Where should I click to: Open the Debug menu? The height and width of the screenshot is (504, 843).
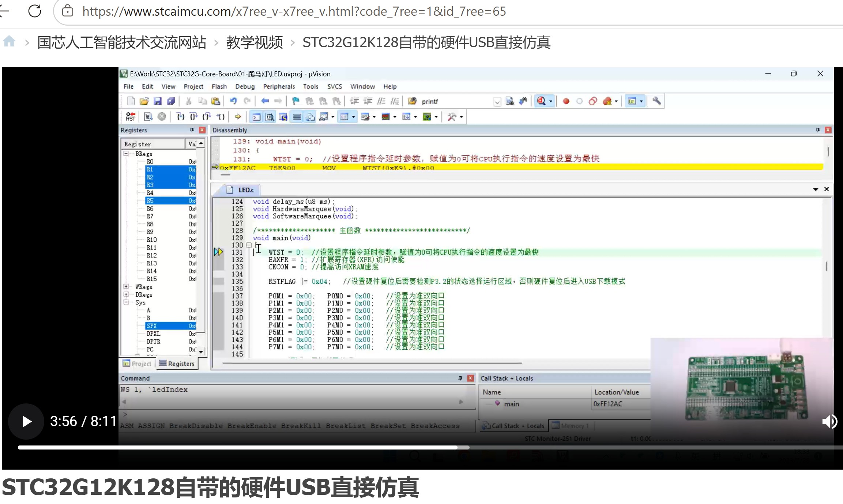point(245,87)
